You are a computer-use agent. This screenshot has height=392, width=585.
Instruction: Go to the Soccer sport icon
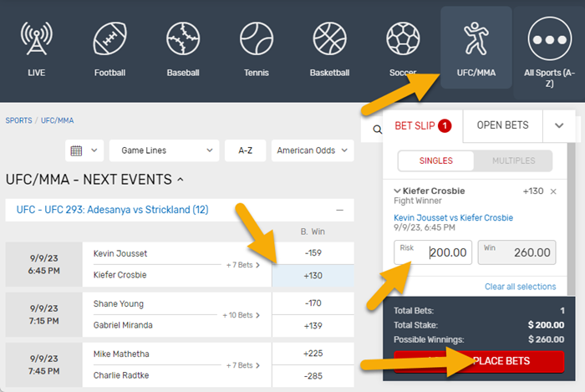pyautogui.click(x=403, y=38)
